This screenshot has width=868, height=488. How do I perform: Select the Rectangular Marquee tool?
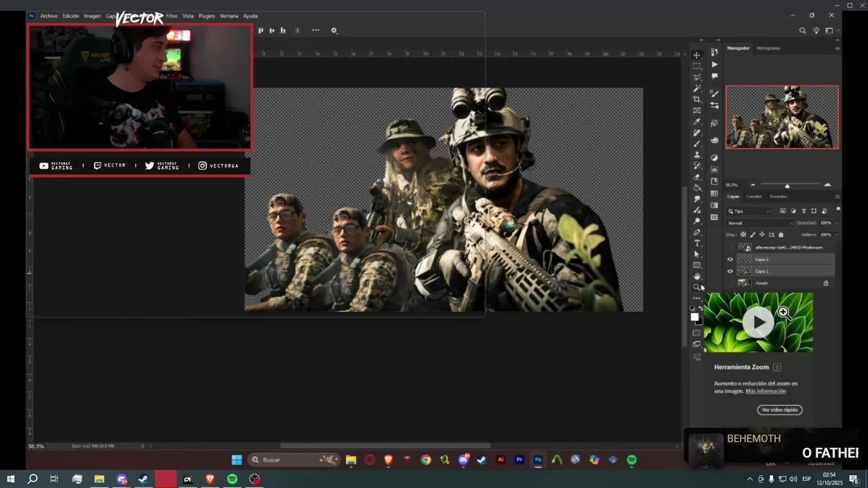(697, 66)
